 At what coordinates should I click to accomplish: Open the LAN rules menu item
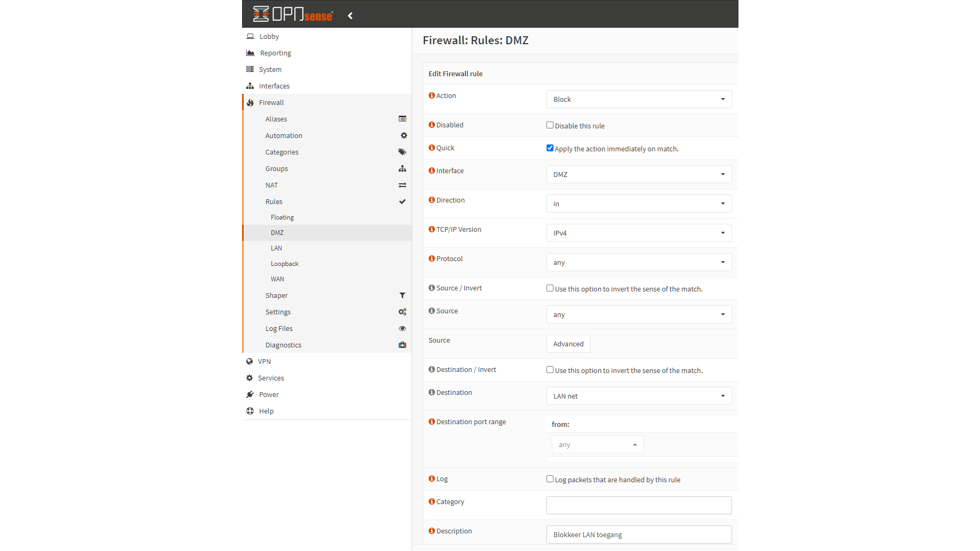tap(276, 248)
